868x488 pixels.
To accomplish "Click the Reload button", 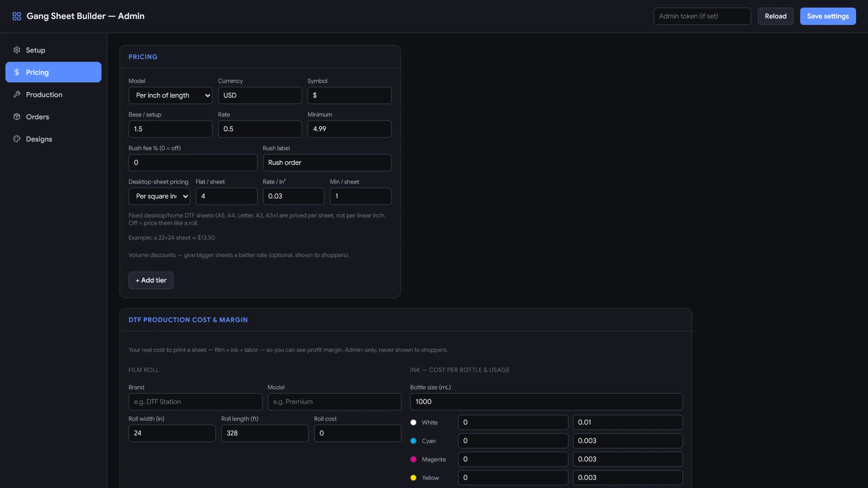I will (775, 16).
